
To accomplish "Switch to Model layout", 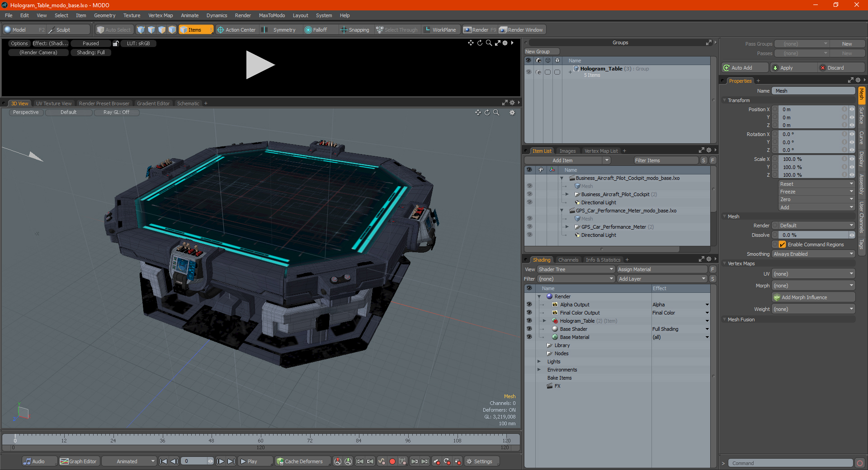I will 24,30.
